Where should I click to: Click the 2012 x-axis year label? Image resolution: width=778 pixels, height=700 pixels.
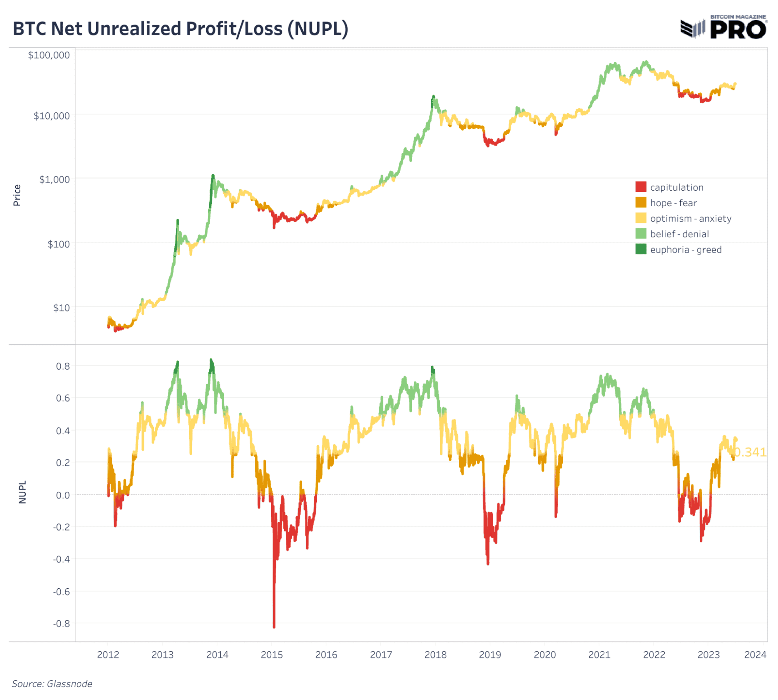(x=108, y=654)
